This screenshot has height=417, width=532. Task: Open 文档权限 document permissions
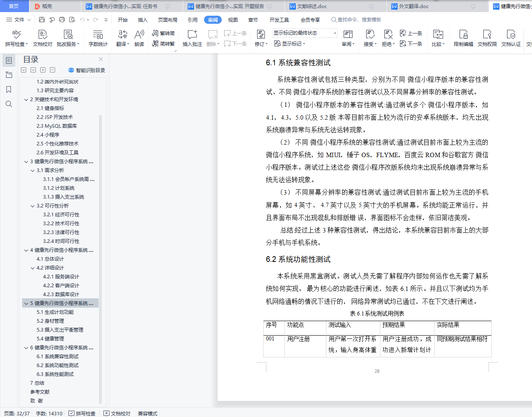[x=487, y=38]
